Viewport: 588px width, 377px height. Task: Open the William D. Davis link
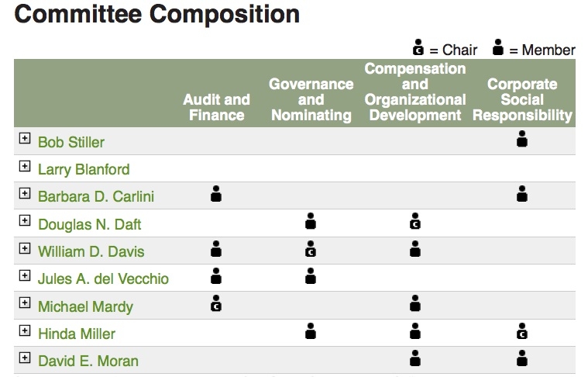(91, 251)
